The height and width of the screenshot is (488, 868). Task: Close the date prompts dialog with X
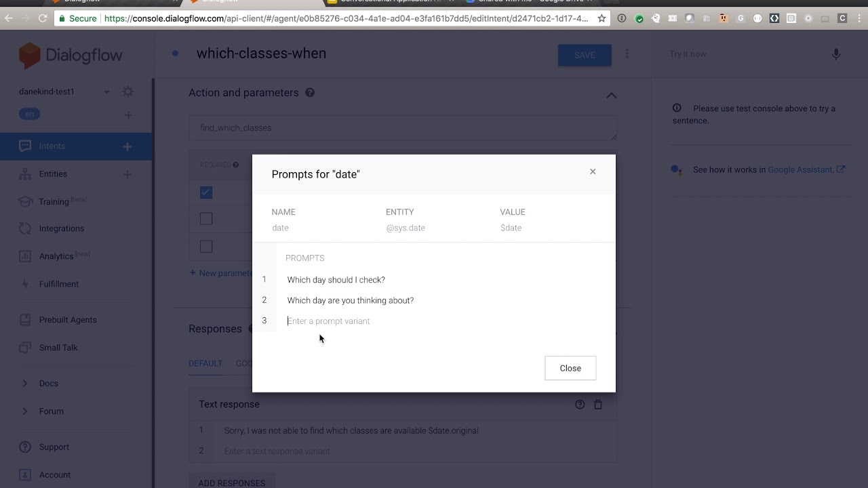(x=593, y=171)
